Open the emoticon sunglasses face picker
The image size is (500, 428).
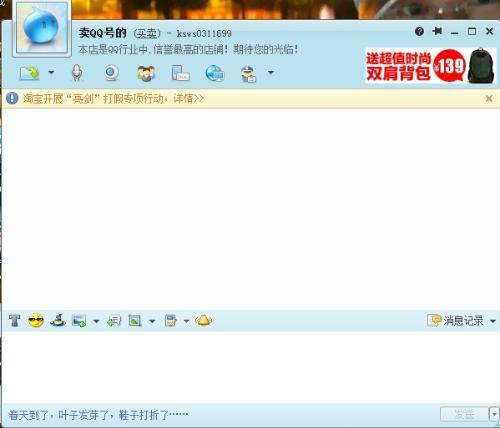(x=36, y=321)
